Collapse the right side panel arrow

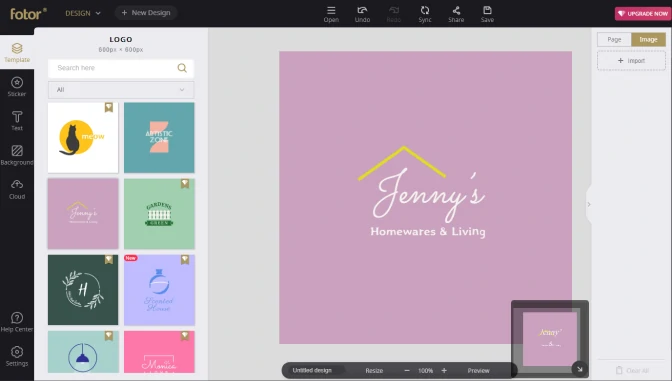point(589,204)
